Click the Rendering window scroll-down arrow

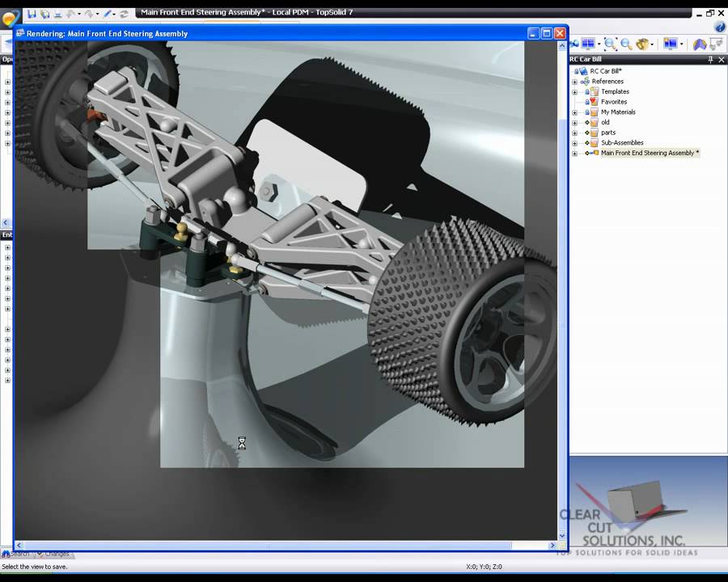pyautogui.click(x=562, y=536)
